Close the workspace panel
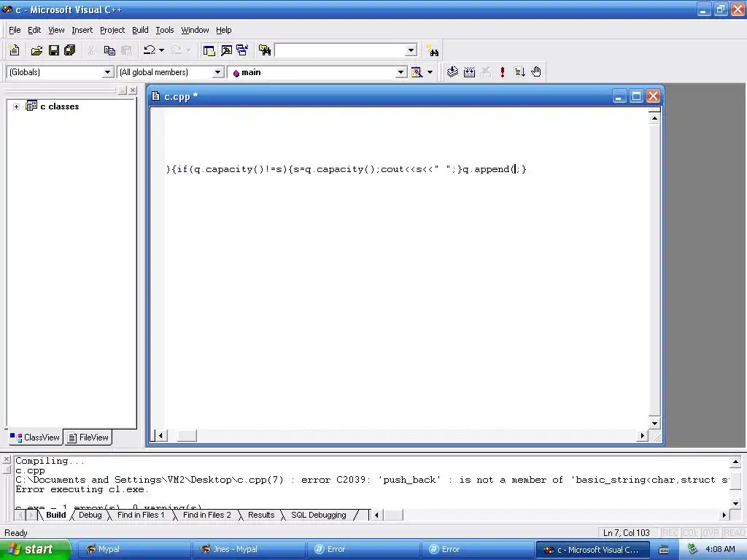 coord(133,90)
